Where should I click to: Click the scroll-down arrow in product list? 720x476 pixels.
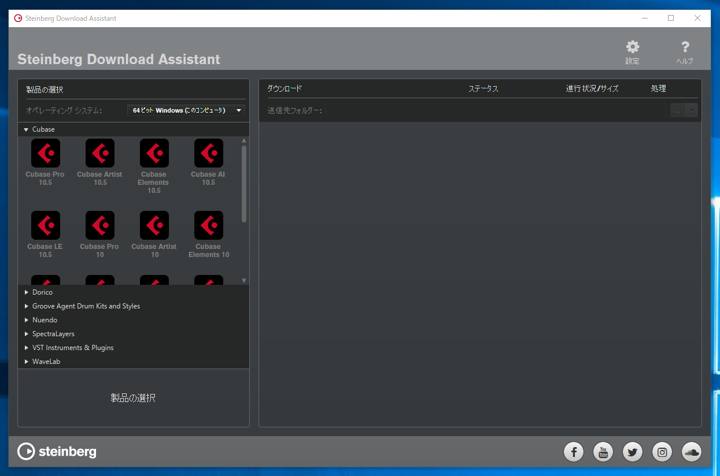tap(244, 280)
